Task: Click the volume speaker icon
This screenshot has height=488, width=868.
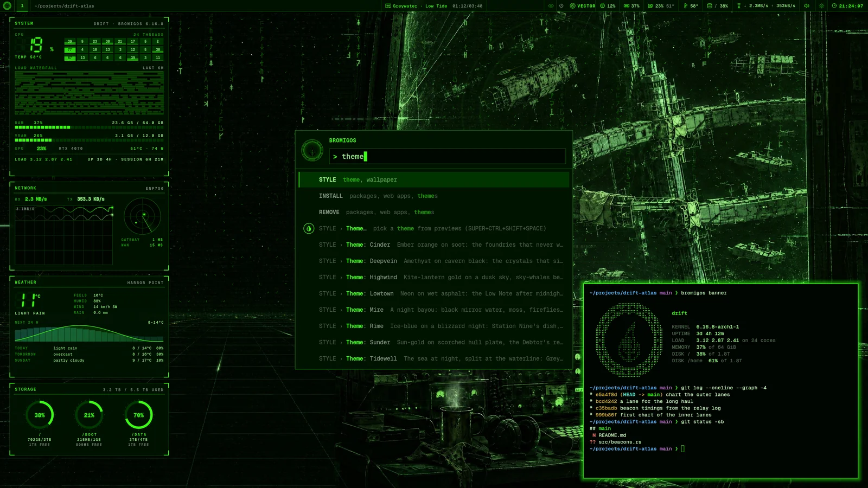Action: tap(807, 6)
